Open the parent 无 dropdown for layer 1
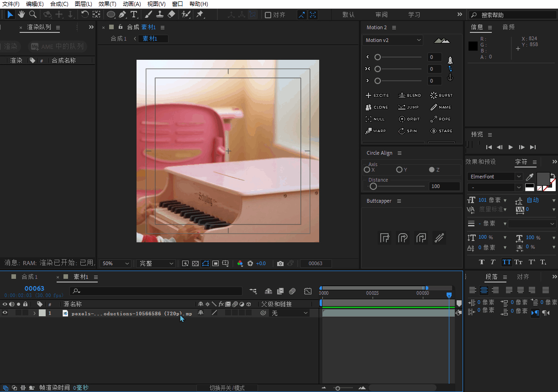 tap(290, 313)
